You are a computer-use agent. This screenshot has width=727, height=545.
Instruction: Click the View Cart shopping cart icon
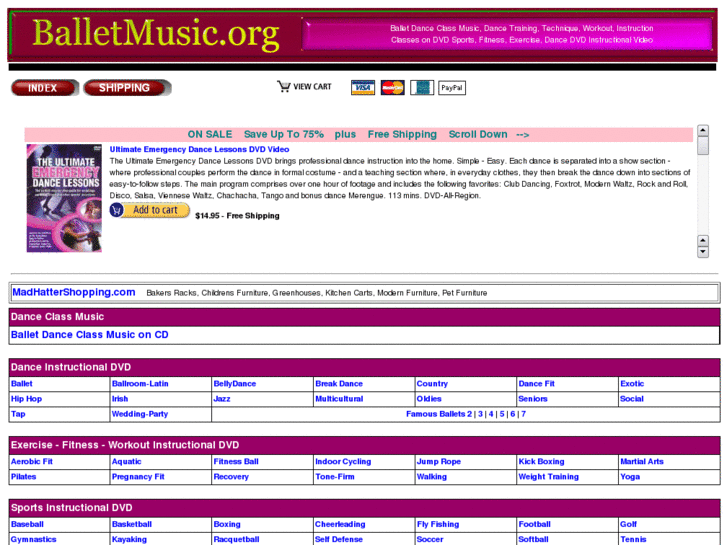pos(283,86)
